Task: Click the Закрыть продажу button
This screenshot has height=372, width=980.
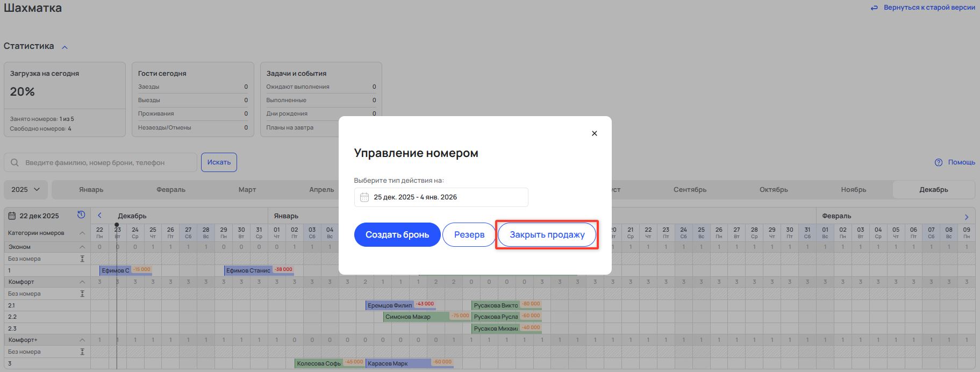Action: point(547,235)
